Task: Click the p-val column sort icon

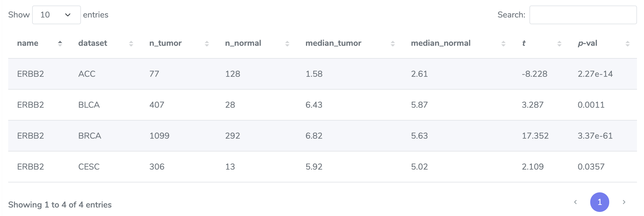Action: (x=627, y=43)
